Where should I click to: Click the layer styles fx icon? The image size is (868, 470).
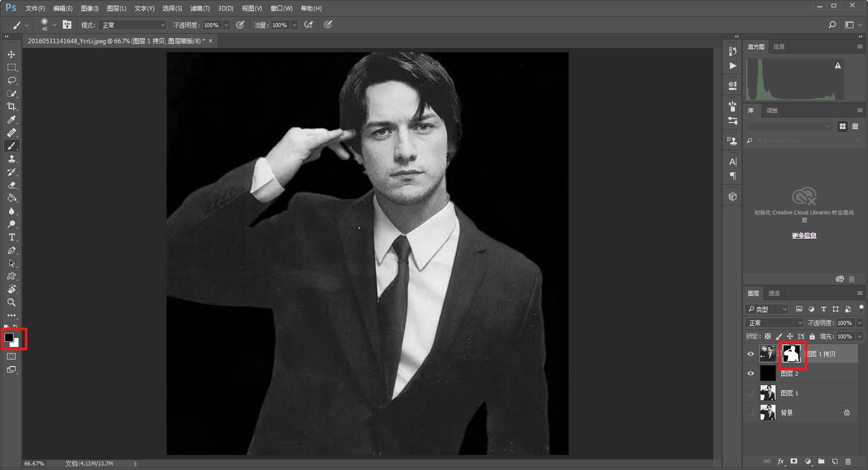(781, 461)
